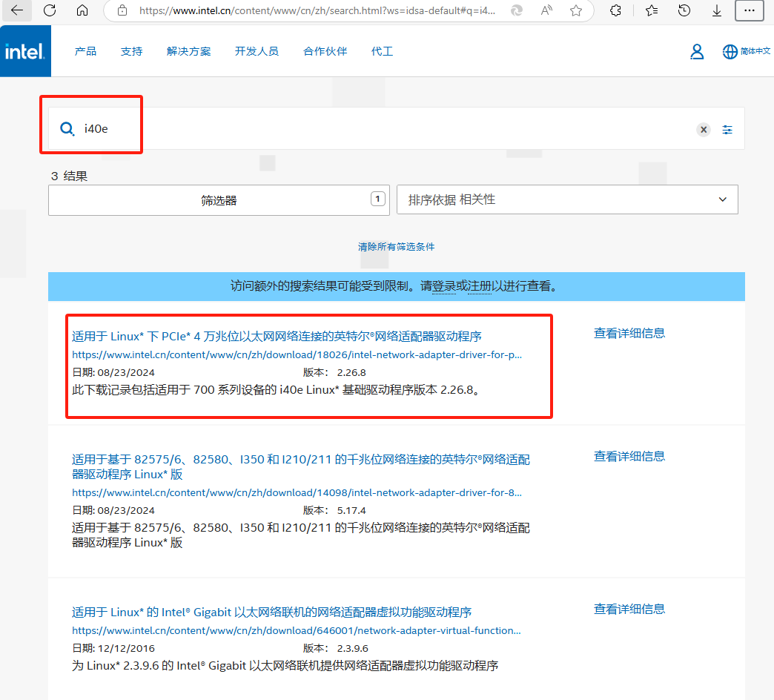Screen dimensions: 774x700
Task: Click the filter count badge showing 1
Action: [x=377, y=199]
